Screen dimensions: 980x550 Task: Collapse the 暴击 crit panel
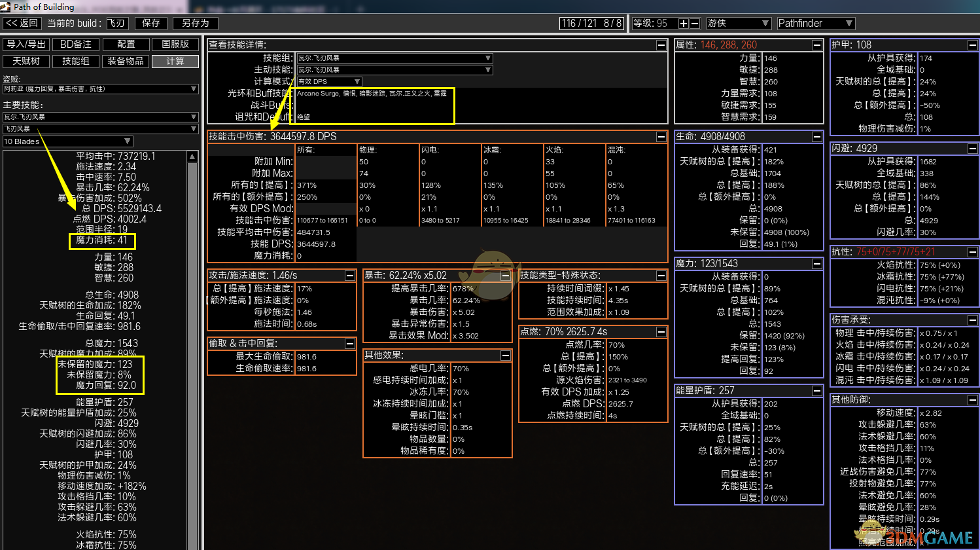click(x=506, y=276)
